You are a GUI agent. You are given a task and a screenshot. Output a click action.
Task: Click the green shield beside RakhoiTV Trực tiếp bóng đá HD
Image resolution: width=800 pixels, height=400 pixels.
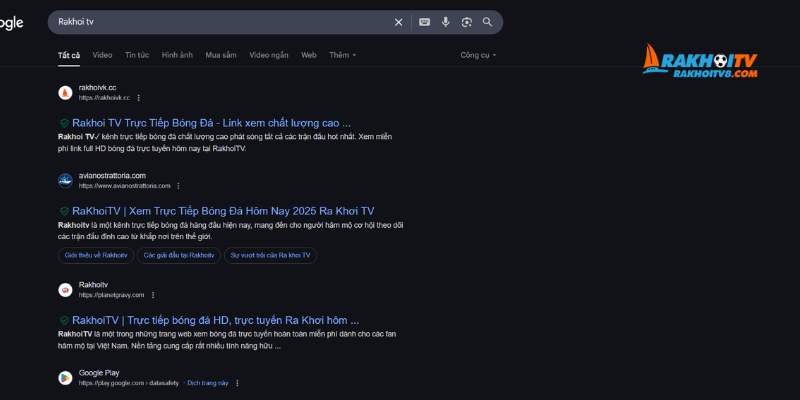click(x=64, y=320)
